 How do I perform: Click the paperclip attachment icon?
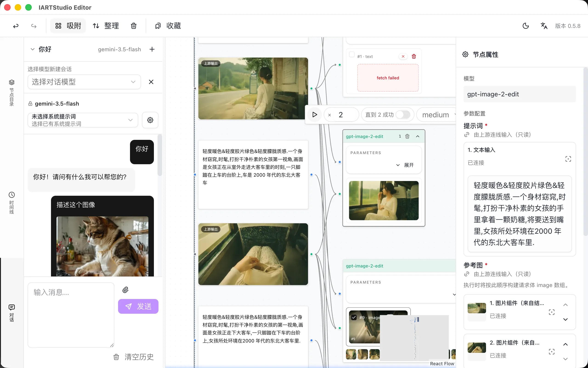[125, 290]
